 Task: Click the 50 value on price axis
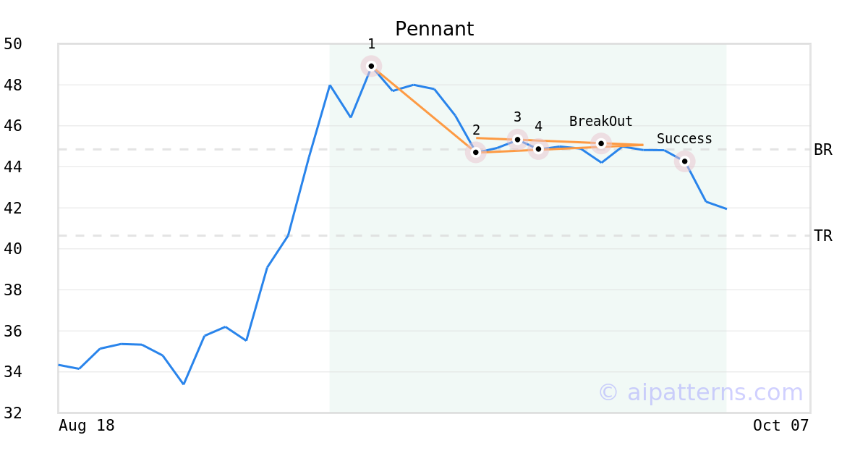point(13,44)
